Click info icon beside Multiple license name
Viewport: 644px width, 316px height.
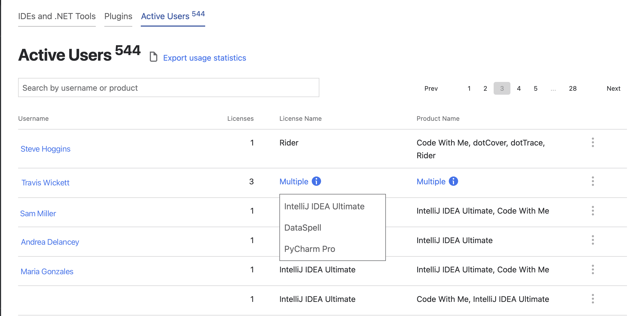pyautogui.click(x=316, y=181)
